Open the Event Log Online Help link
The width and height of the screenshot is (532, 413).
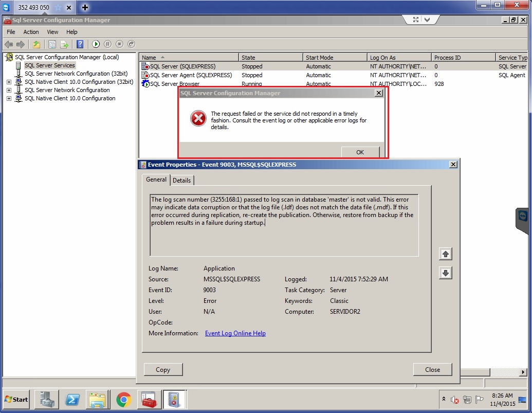click(x=235, y=333)
